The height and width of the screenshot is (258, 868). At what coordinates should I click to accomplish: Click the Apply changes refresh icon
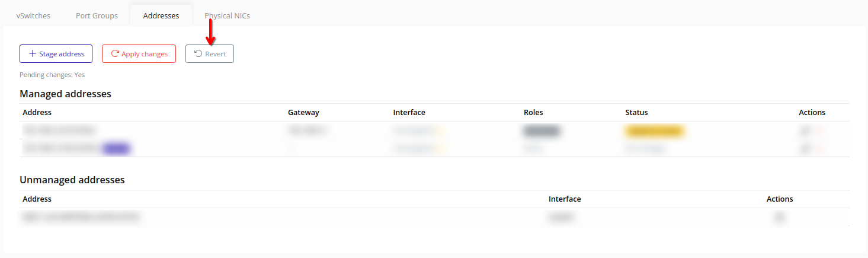point(115,54)
